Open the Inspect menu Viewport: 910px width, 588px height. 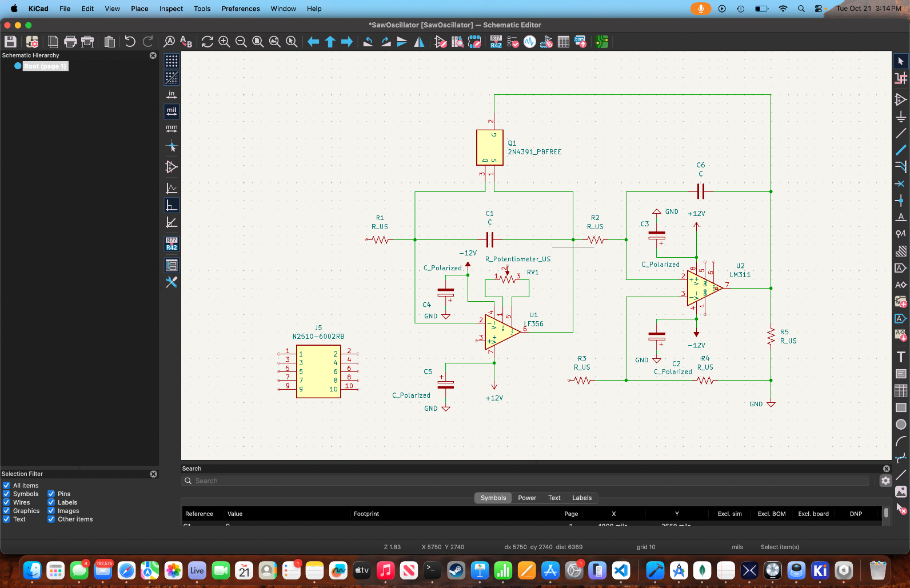click(x=171, y=9)
